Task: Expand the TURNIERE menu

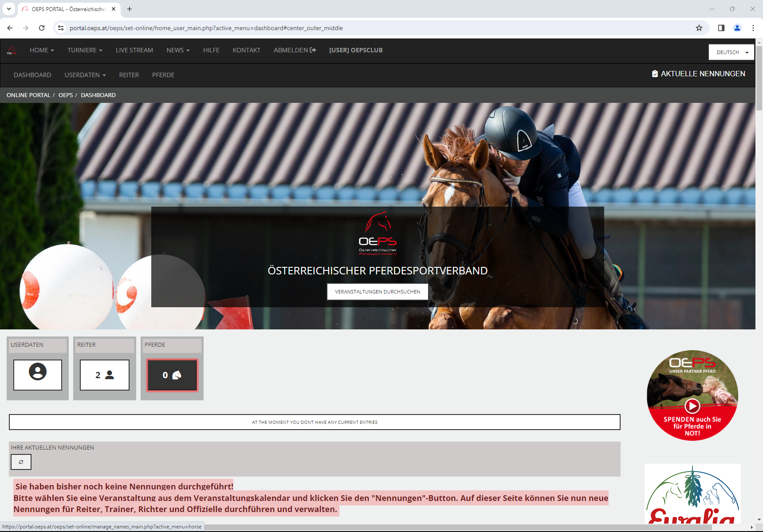Action: tap(85, 50)
